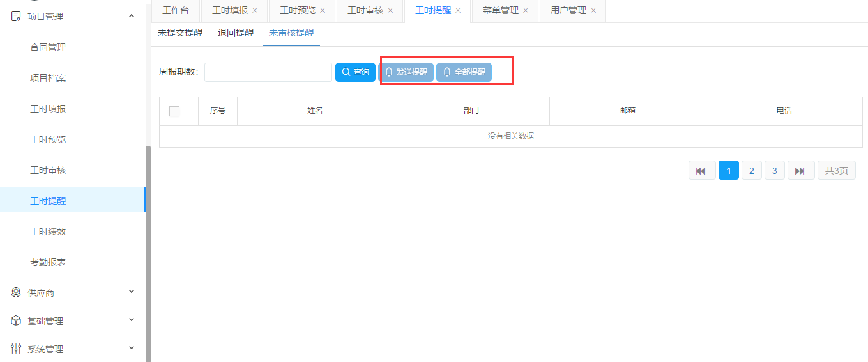Click the project management sidebar icon
This screenshot has height=362, width=868.
pyautogui.click(x=16, y=17)
